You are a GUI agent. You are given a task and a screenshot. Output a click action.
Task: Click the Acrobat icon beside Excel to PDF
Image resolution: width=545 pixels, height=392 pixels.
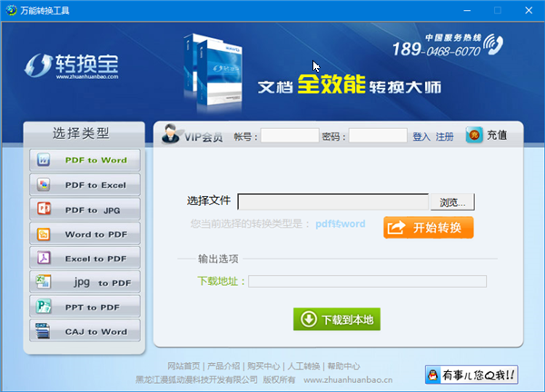(x=44, y=258)
